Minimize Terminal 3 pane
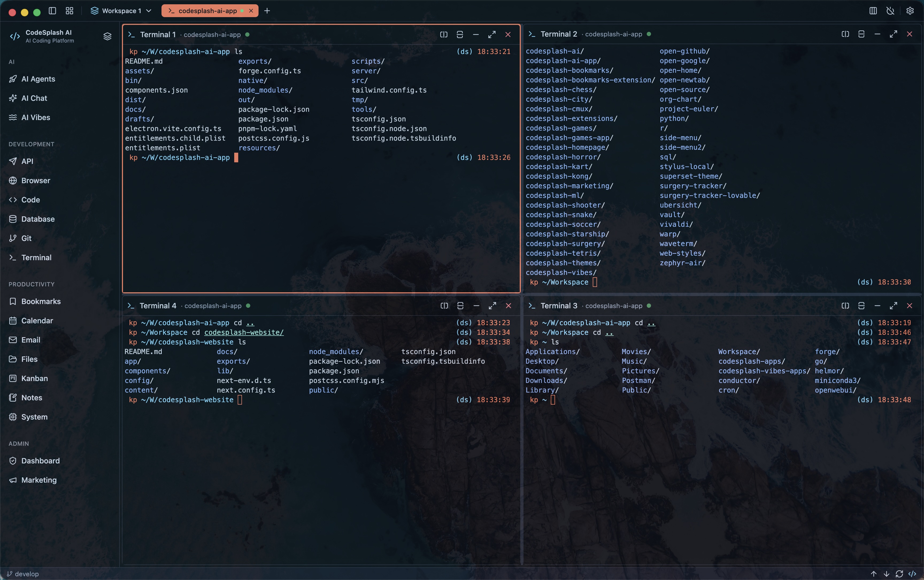The height and width of the screenshot is (580, 924). tap(877, 306)
